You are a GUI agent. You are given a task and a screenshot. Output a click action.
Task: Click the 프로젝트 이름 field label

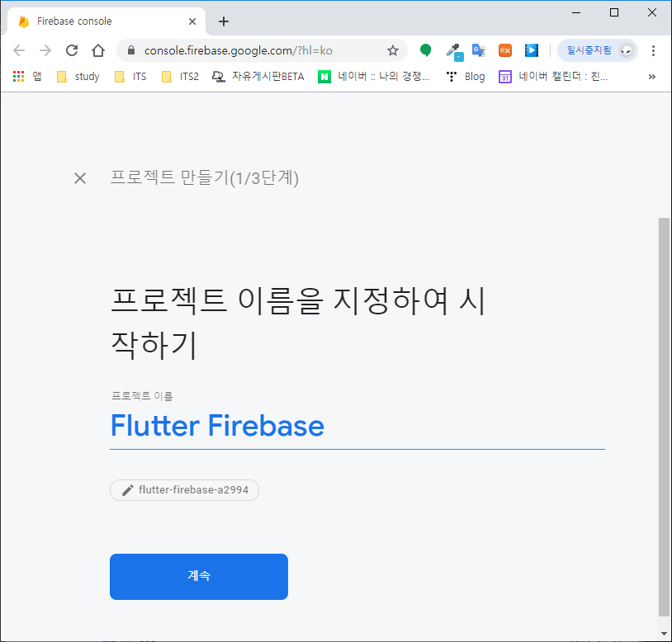tap(142, 396)
